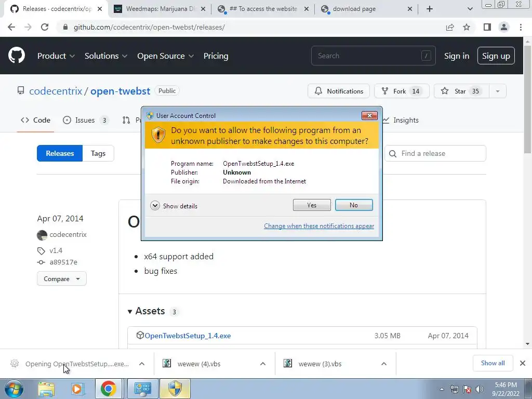Bookmark this page with the star icon
Image resolution: width=532 pixels, height=399 pixels.
pyautogui.click(x=467, y=27)
